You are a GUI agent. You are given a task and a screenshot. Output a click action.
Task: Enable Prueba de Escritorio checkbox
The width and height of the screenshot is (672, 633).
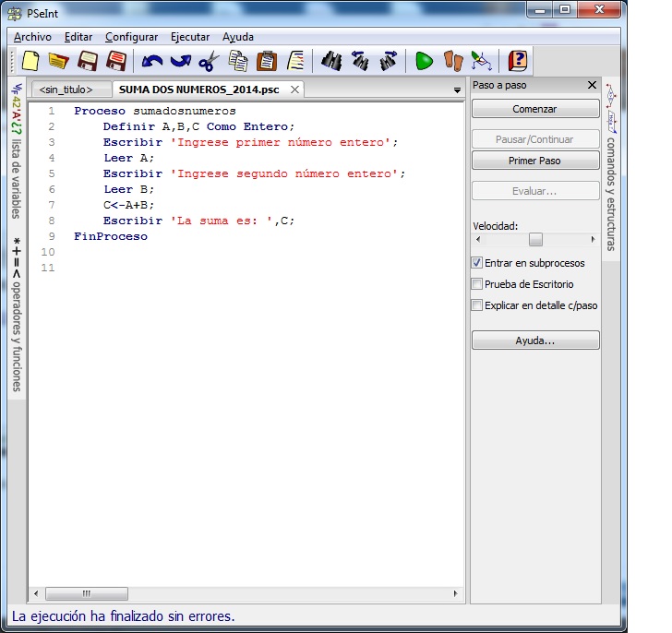pyautogui.click(x=477, y=284)
